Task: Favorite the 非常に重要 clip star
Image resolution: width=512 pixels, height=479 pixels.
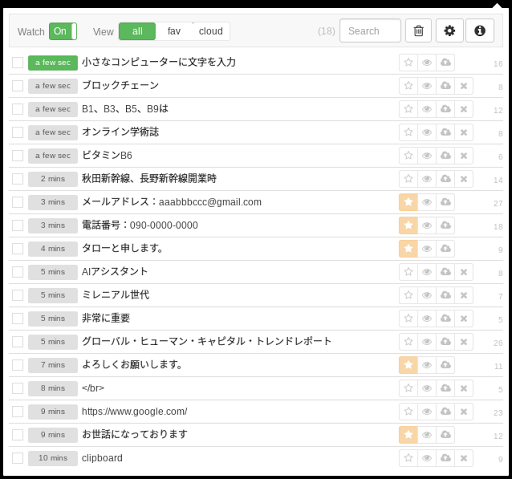Action: (408, 318)
